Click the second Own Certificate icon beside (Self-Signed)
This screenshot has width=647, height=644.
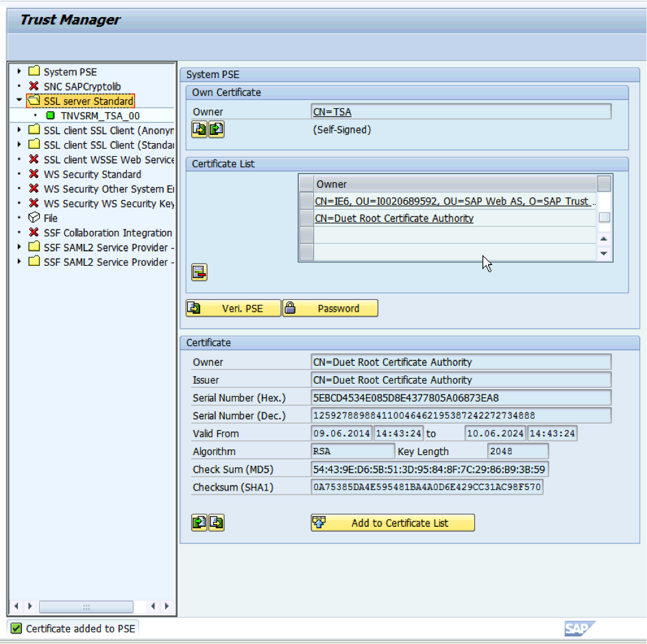(x=216, y=129)
